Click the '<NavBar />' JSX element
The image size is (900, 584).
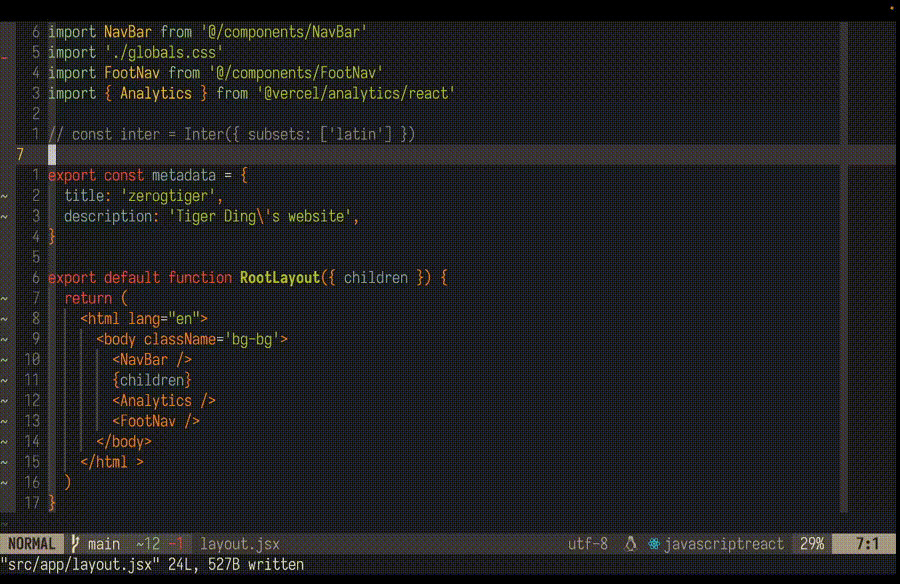click(152, 359)
